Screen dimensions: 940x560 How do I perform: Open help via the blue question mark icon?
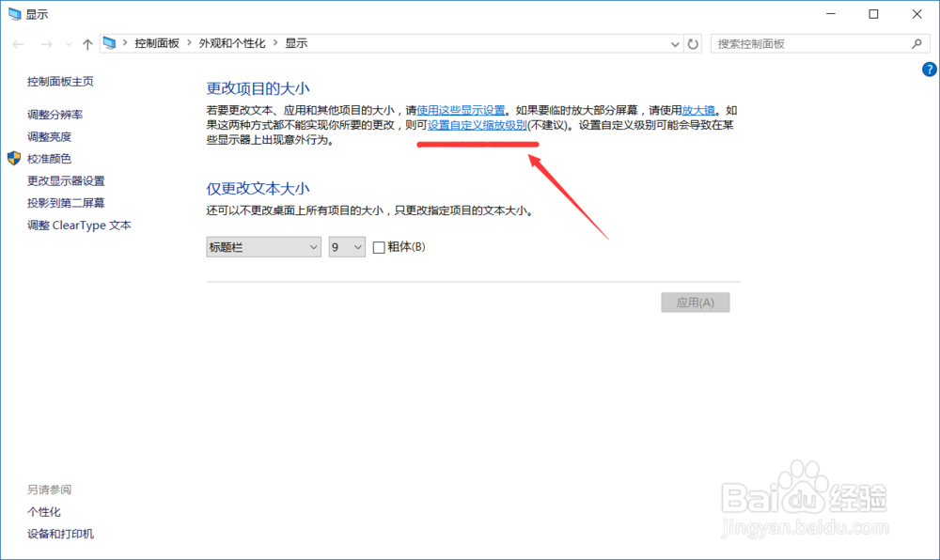930,69
